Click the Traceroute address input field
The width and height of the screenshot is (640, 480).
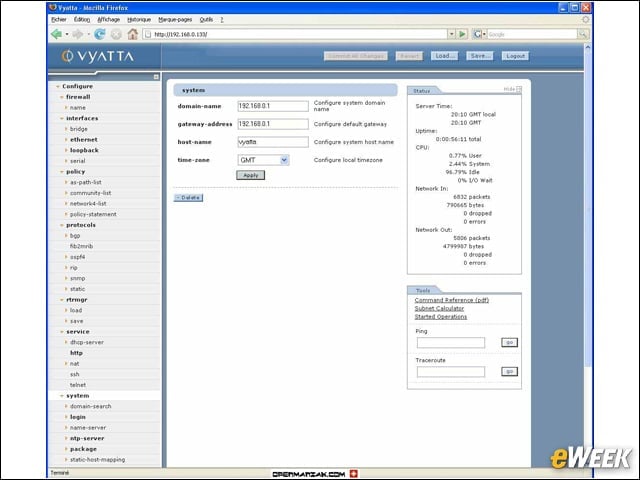(451, 371)
